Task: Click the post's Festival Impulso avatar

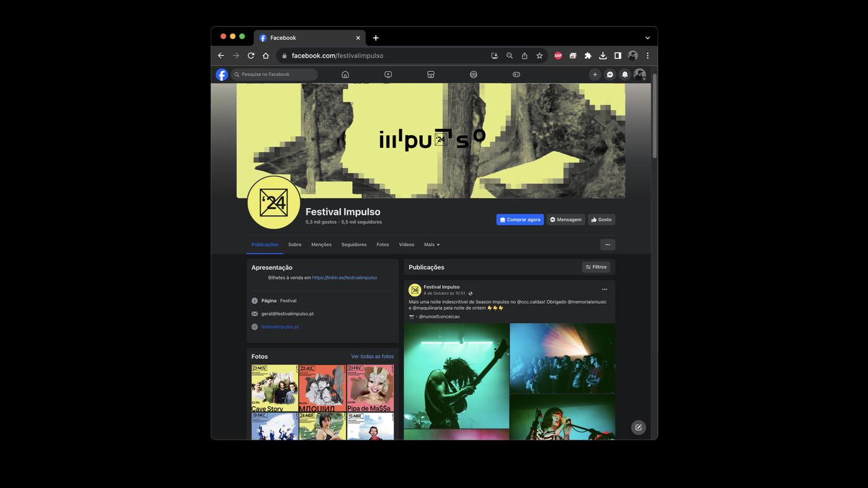Action: (415, 290)
